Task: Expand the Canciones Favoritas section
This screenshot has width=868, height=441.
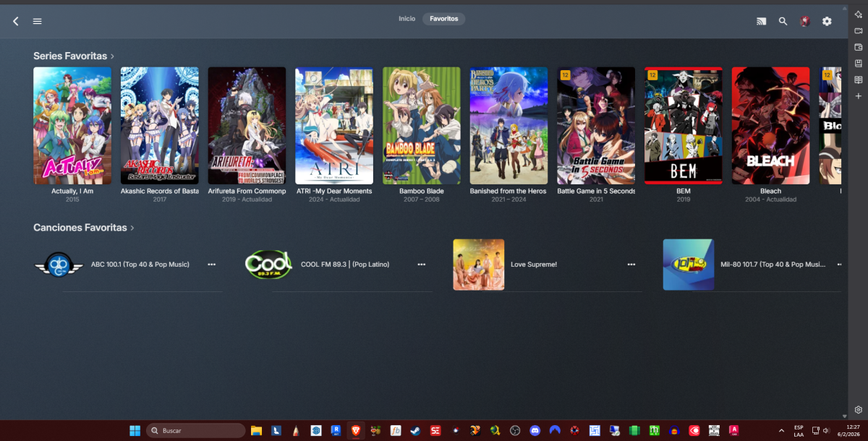Action: (x=84, y=228)
